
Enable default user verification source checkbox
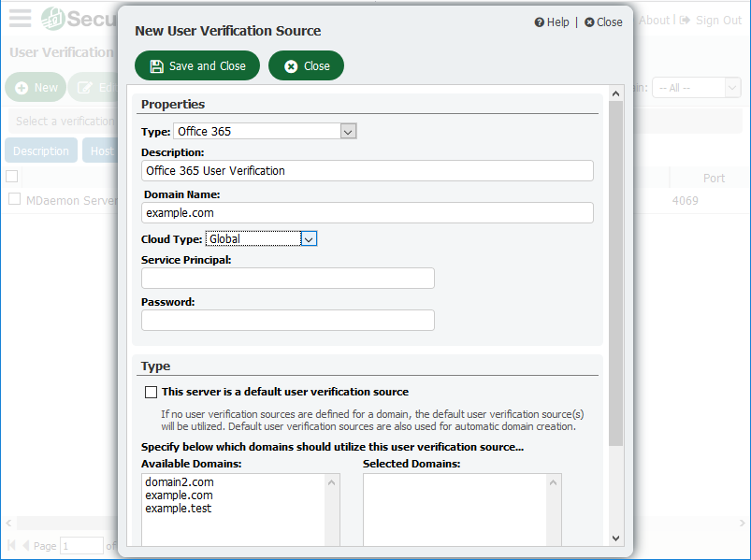(x=151, y=393)
